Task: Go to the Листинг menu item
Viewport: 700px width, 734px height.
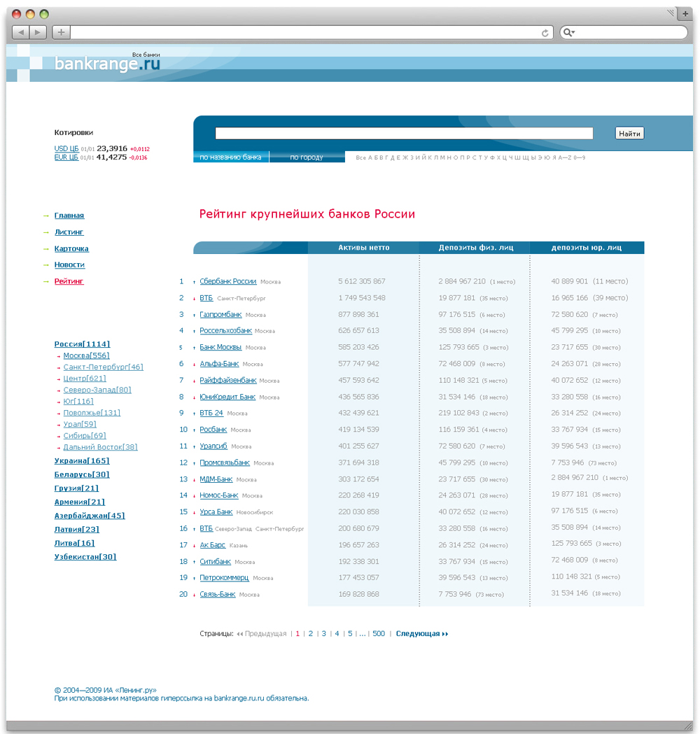Action: (69, 232)
